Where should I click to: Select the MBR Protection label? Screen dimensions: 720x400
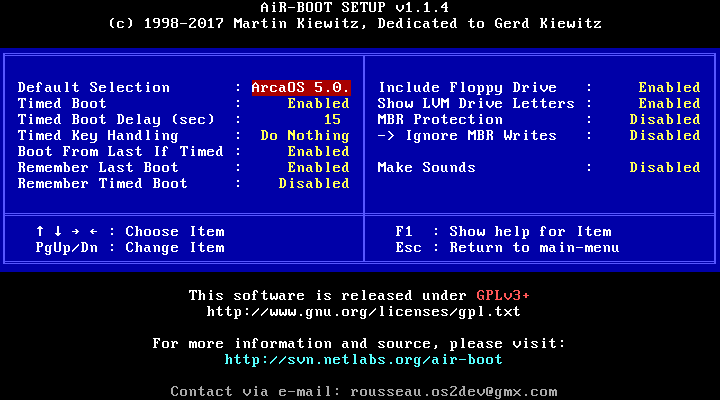click(440, 119)
